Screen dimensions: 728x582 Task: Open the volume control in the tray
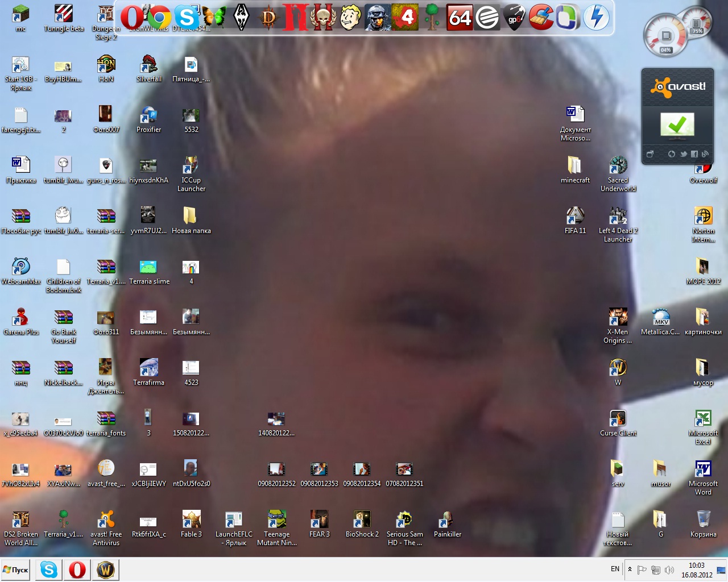[669, 569]
